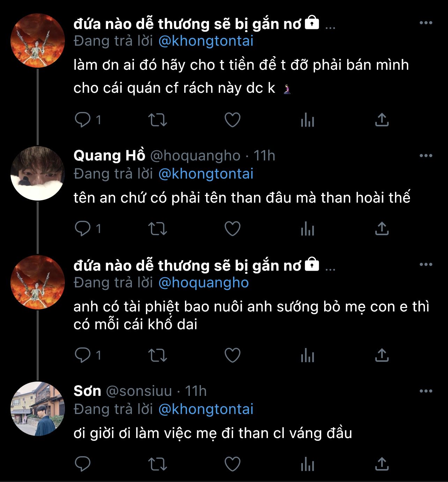Share Sơn's tweet via share icon
This screenshot has width=448, height=482.
382,464
